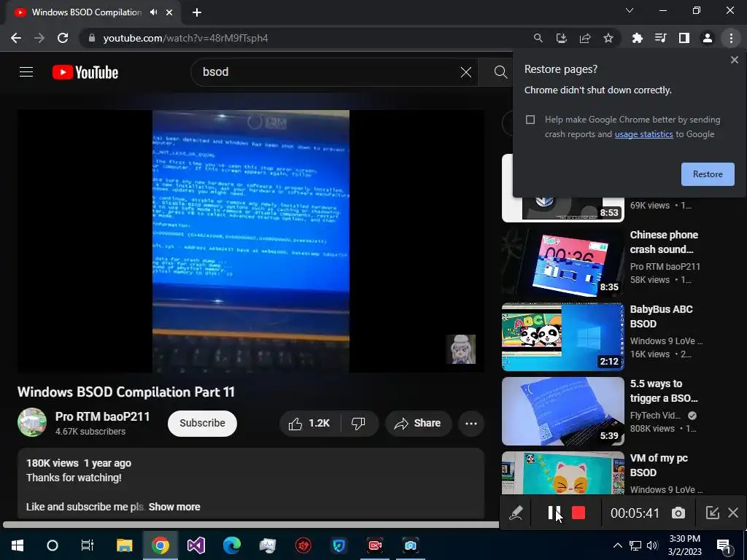Open Windows Start menu
Image resolution: width=747 pixels, height=560 pixels.
(18, 545)
